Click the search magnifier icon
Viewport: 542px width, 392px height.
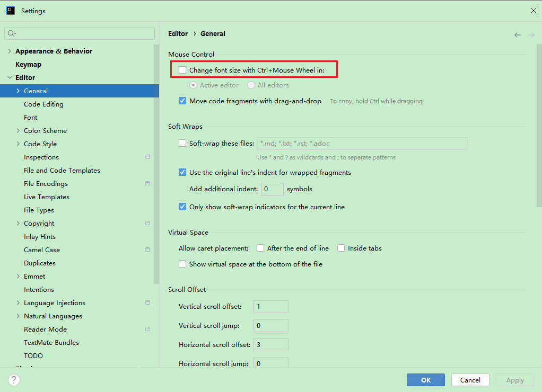click(x=11, y=33)
